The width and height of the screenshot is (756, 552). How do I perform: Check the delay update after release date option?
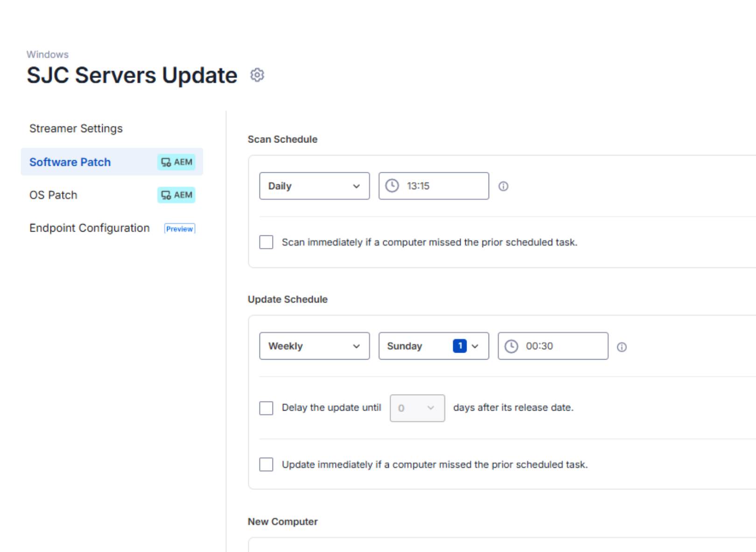[266, 408]
